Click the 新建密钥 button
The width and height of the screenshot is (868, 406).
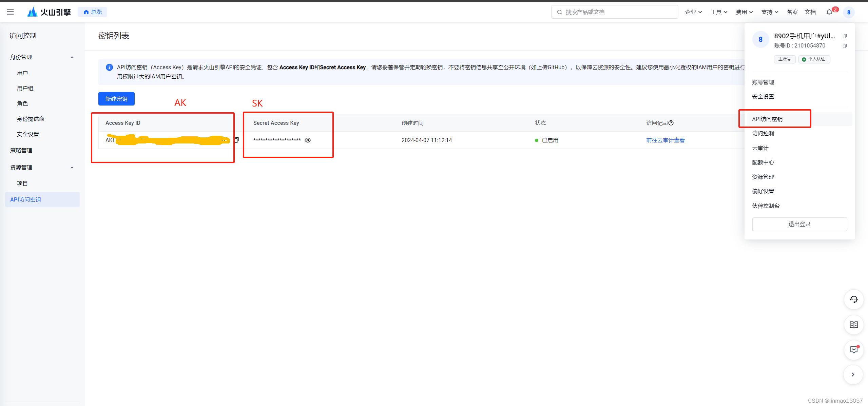[116, 99]
